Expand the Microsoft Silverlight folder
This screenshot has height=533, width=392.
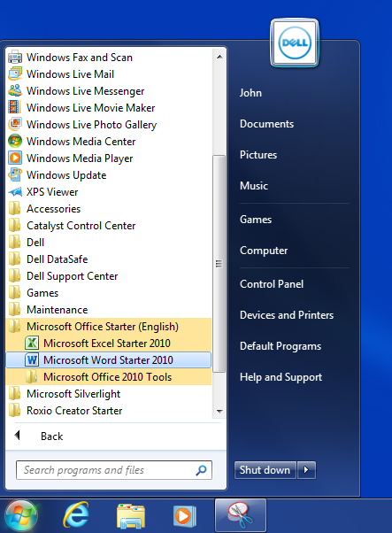pos(108,394)
